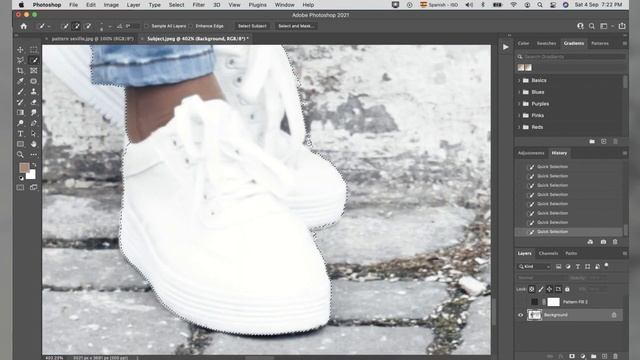Toggle lock all padlock in Layers

567,289
